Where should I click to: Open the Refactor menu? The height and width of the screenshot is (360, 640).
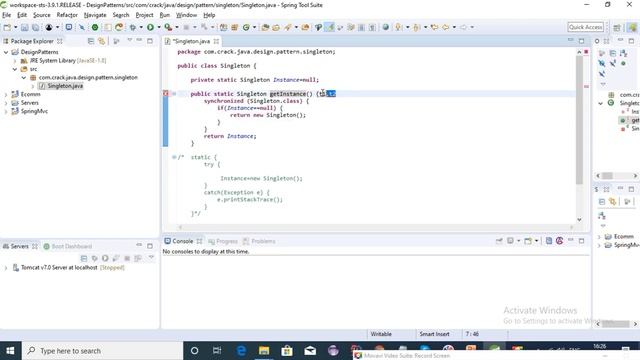67,15
